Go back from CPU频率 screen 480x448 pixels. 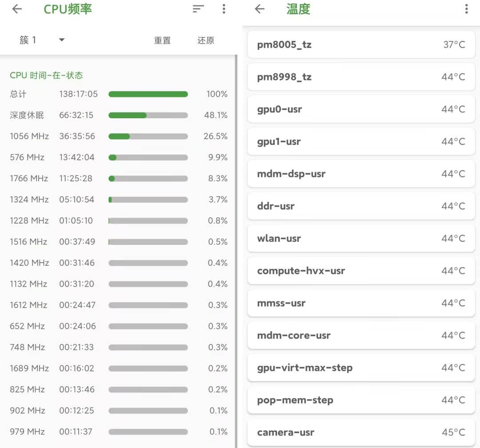(17, 9)
